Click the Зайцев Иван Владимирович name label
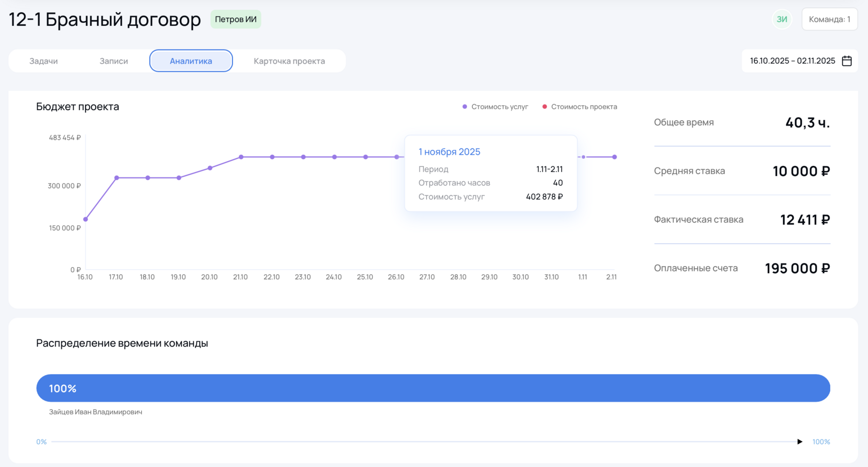The image size is (868, 467). 96,412
